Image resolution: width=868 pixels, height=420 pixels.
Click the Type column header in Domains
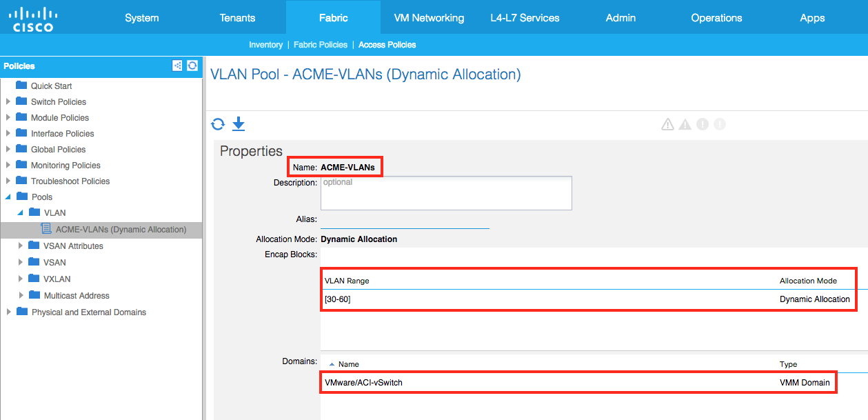(x=788, y=364)
